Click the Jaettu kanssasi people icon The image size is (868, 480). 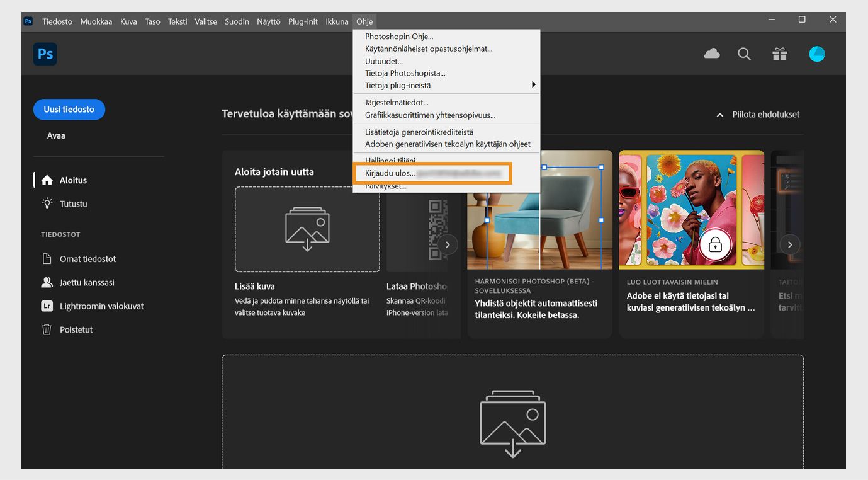point(47,282)
